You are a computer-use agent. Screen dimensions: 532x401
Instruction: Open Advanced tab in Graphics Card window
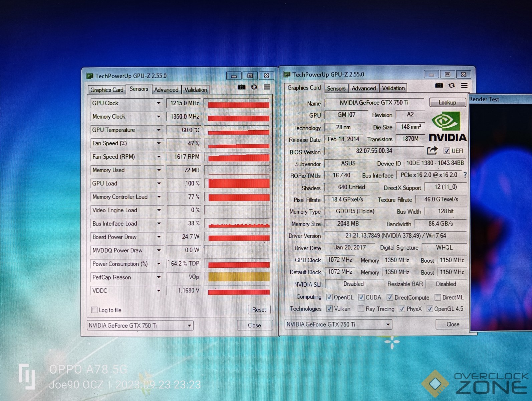click(x=363, y=88)
